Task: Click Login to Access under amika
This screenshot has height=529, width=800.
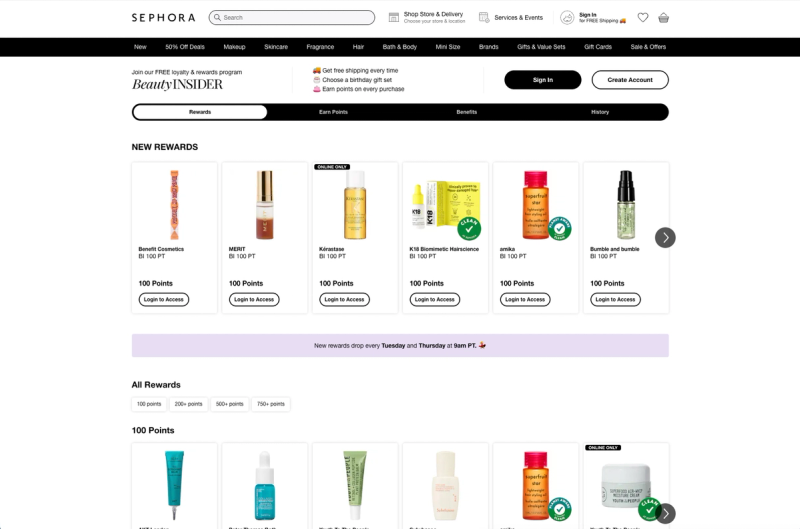Action: click(525, 299)
